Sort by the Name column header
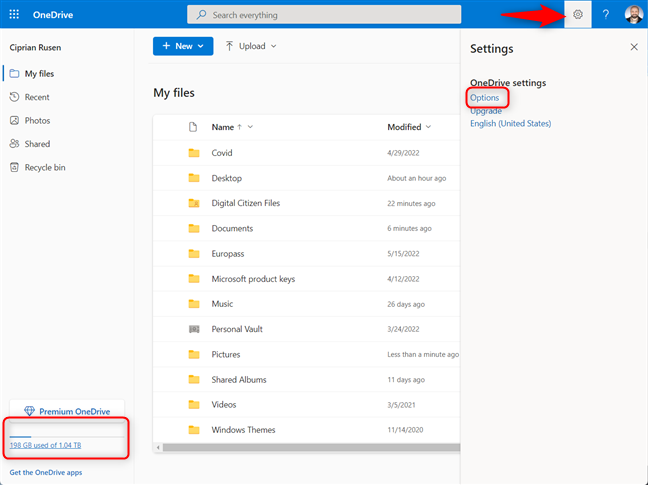648x485 pixels. [223, 127]
